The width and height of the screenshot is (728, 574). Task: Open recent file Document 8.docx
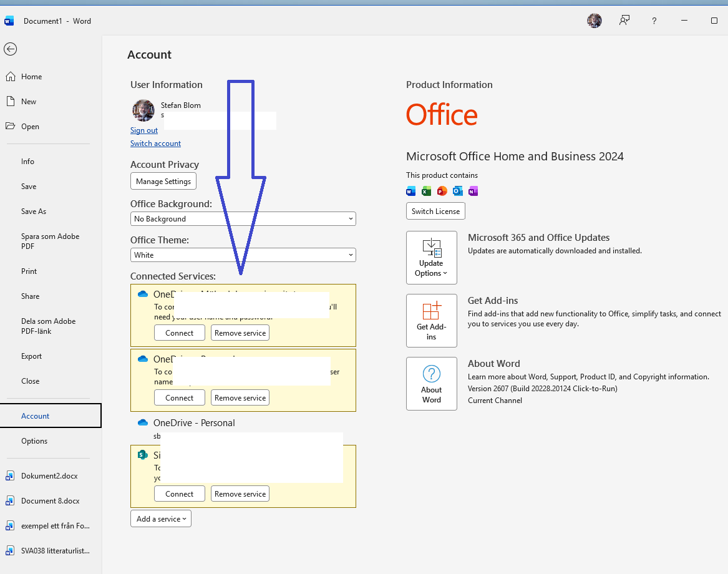pyautogui.click(x=50, y=500)
